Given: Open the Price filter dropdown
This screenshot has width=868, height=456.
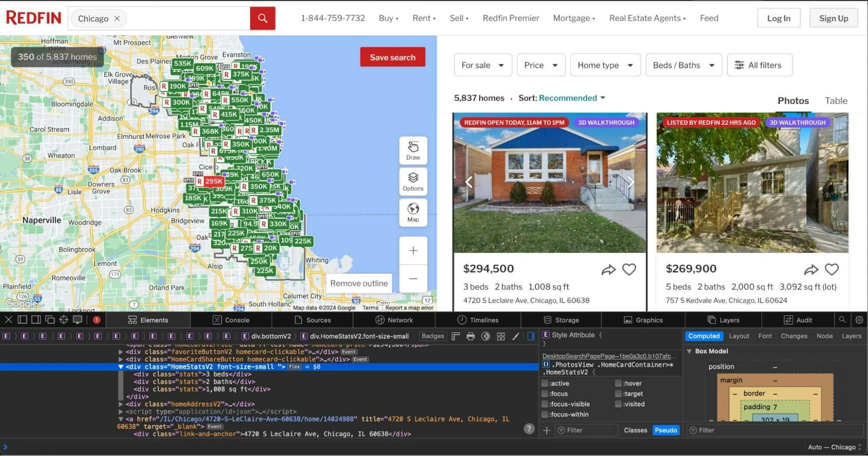Looking at the screenshot, I should pyautogui.click(x=541, y=65).
